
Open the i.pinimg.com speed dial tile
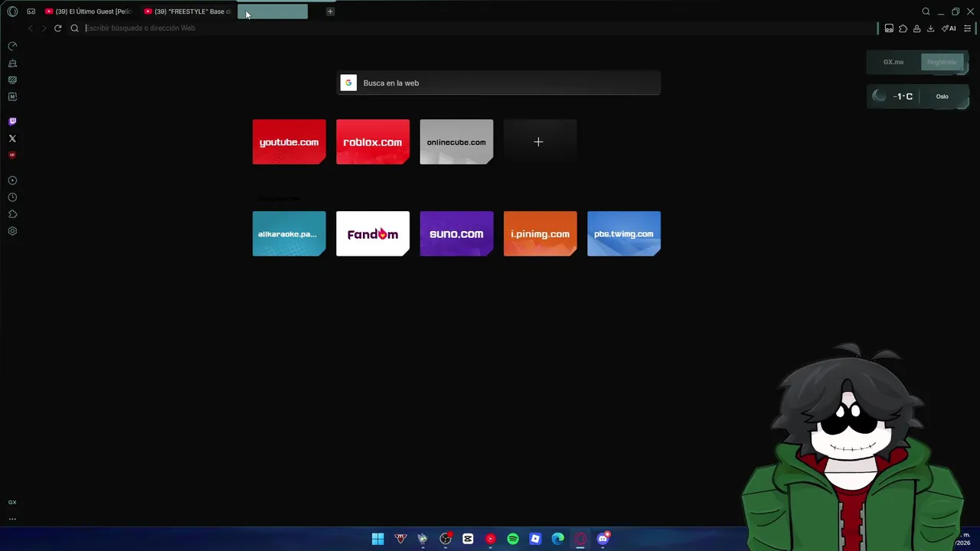(540, 233)
